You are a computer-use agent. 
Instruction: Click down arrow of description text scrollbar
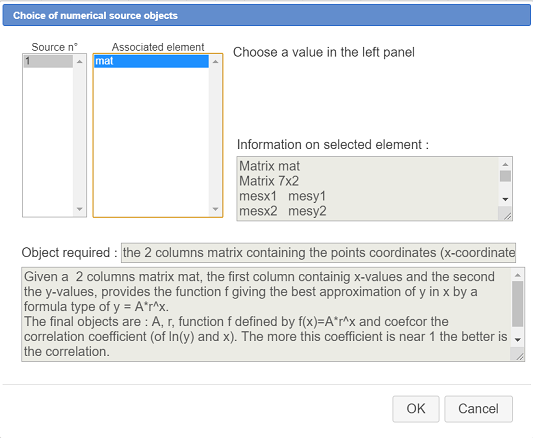coord(518,339)
